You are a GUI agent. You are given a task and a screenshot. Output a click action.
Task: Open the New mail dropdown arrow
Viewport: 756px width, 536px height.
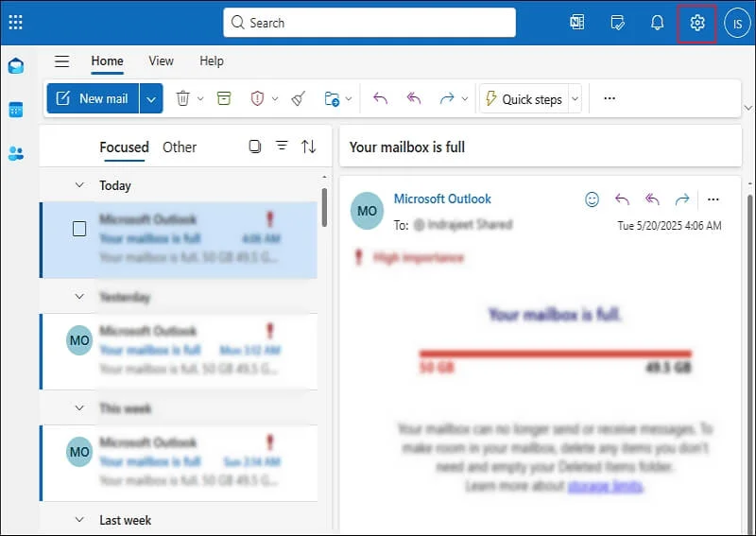(x=151, y=99)
